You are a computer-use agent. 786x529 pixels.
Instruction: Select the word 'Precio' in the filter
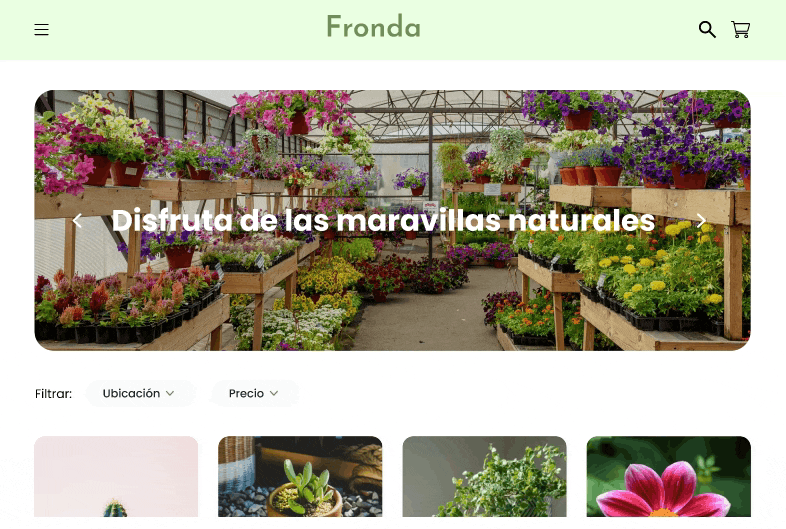(x=246, y=394)
